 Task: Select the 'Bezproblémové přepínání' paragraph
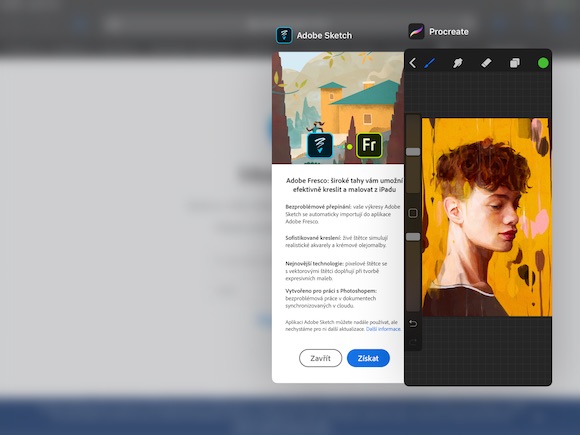point(343,214)
